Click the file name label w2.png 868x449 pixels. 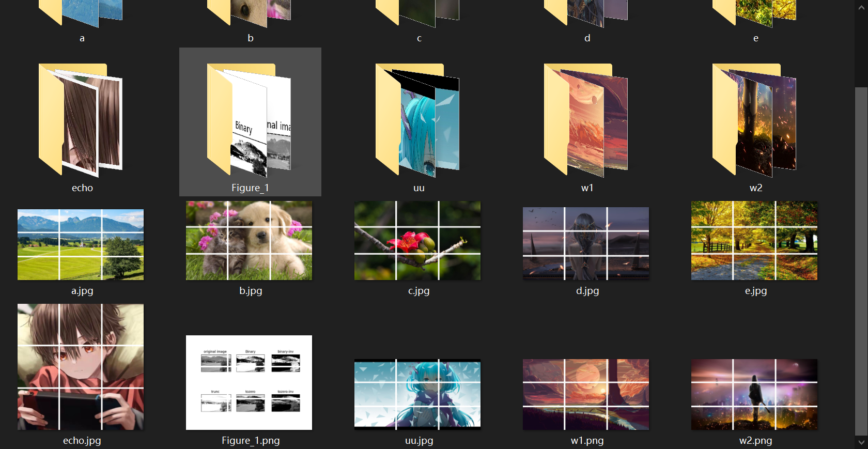pyautogui.click(x=756, y=441)
